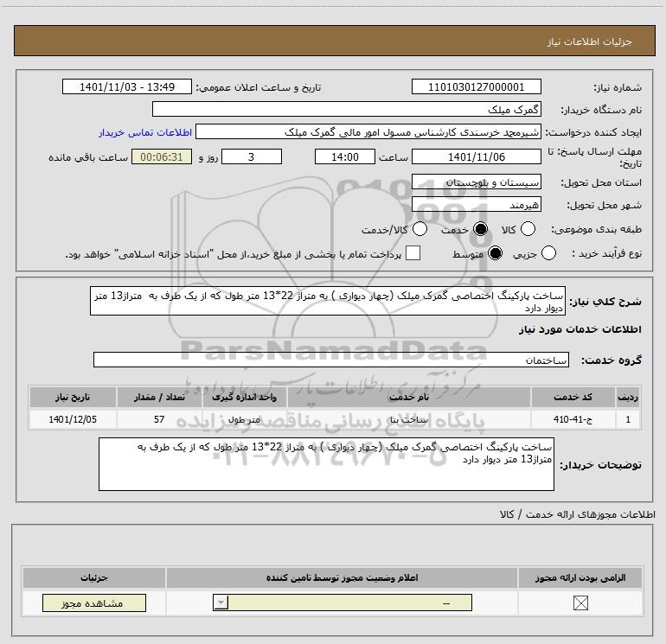Click row number cell 1

click(x=628, y=419)
